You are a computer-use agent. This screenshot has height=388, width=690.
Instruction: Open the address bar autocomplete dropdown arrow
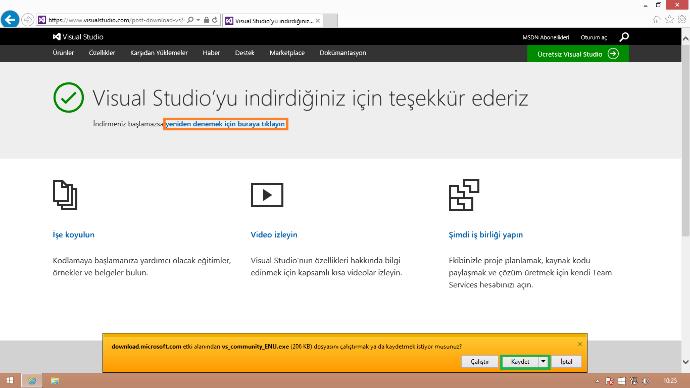coord(198,20)
